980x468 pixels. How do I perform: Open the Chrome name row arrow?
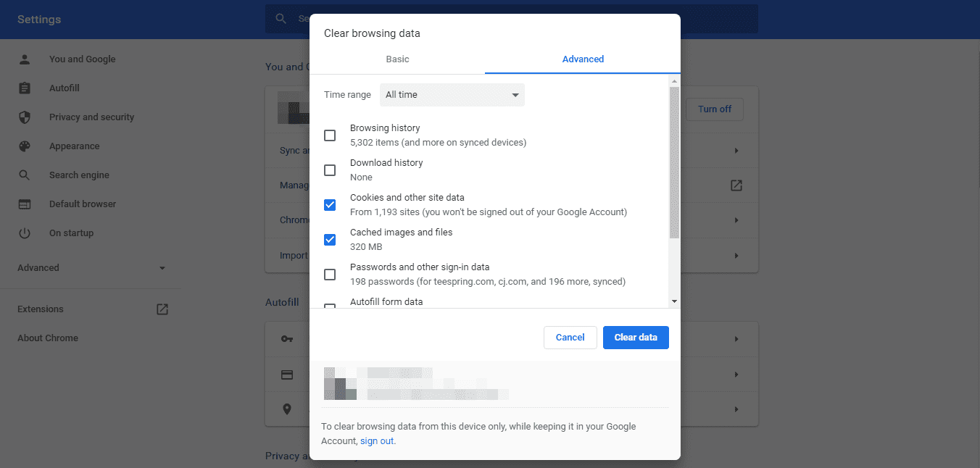[736, 220]
